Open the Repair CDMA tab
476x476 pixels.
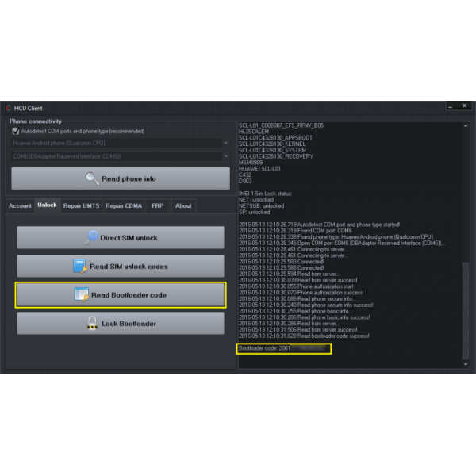pos(124,205)
